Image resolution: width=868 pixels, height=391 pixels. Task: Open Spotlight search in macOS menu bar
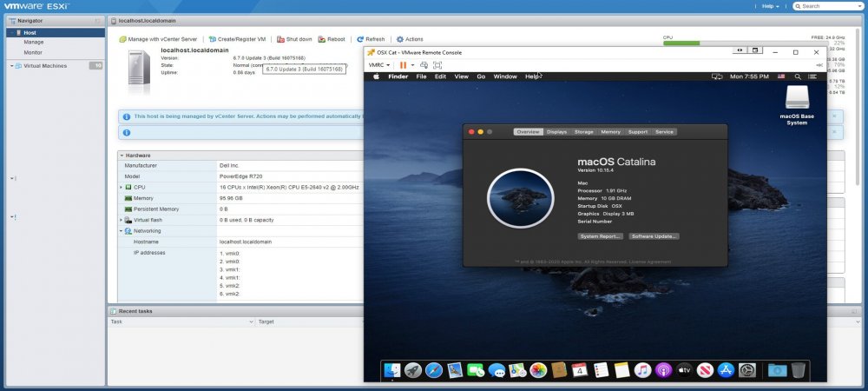[x=798, y=76]
